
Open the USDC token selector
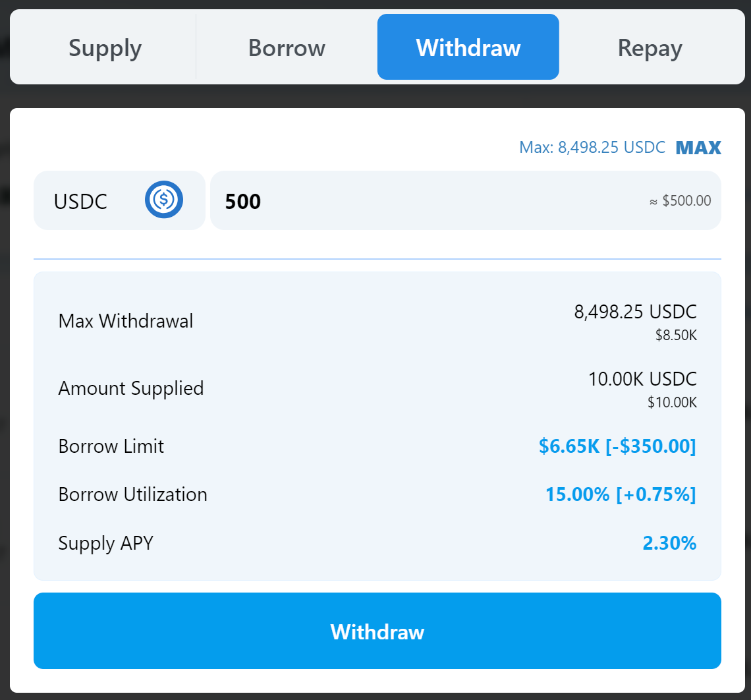pos(119,200)
